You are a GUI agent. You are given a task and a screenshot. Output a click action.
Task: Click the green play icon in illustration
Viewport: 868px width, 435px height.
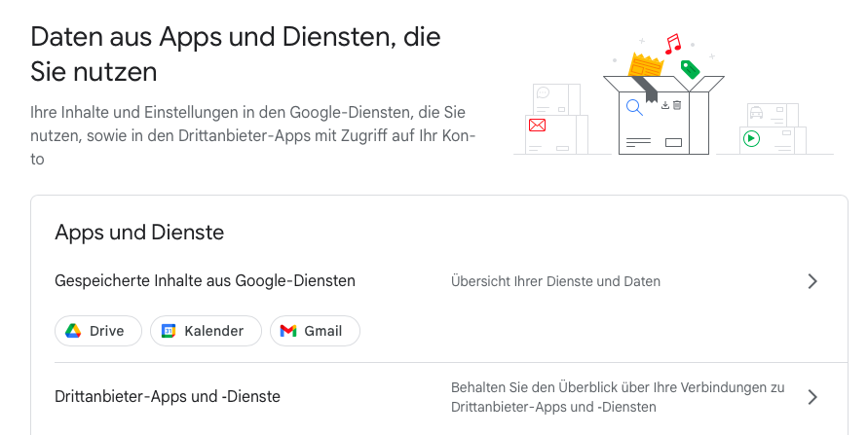750,139
